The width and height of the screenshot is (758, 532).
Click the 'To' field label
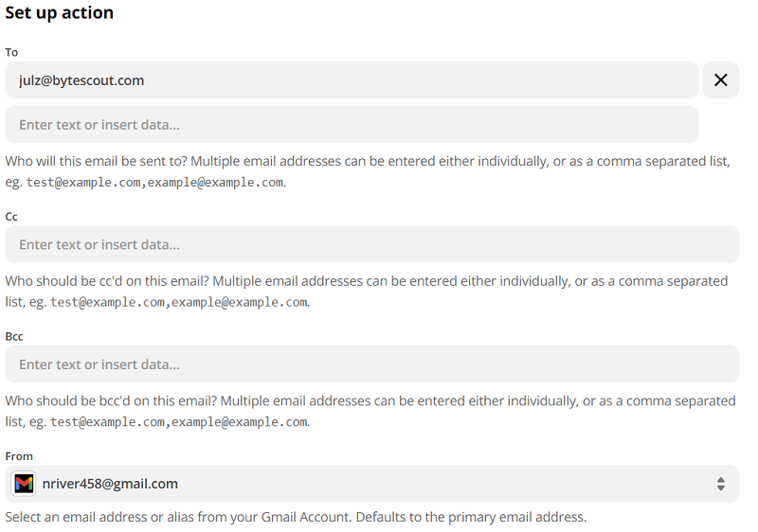tap(11, 52)
